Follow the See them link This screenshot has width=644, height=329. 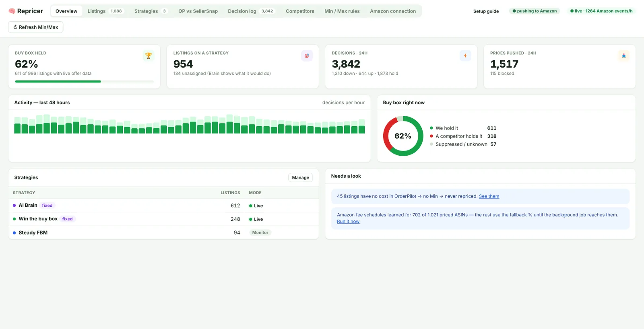coord(489,196)
